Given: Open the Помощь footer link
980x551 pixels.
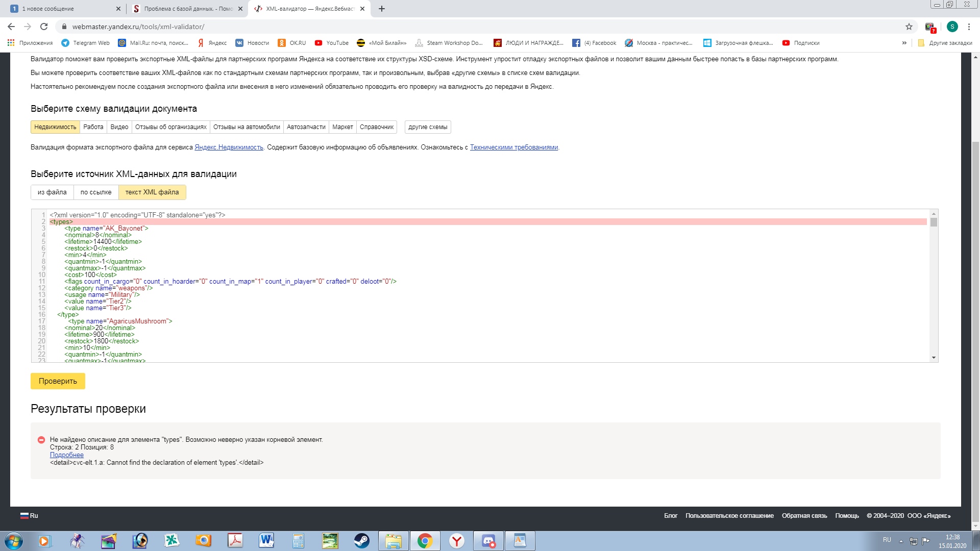Looking at the screenshot, I should point(847,516).
